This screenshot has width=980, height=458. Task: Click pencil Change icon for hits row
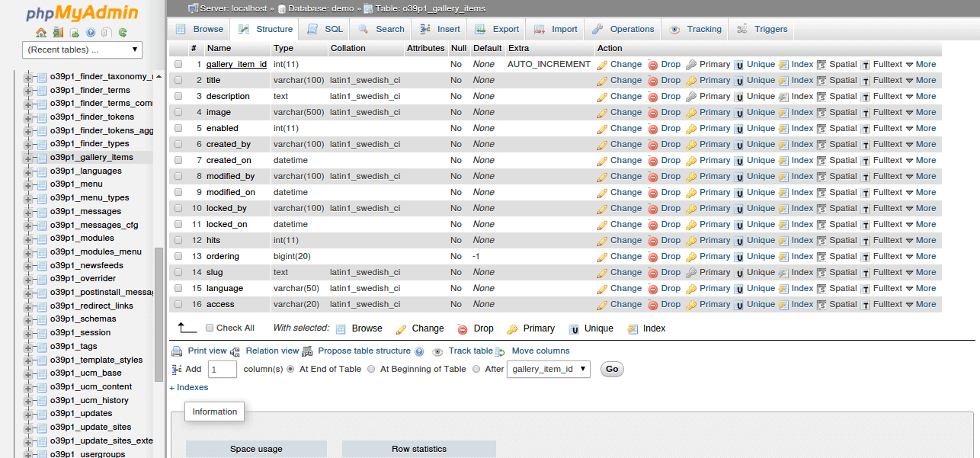click(602, 241)
